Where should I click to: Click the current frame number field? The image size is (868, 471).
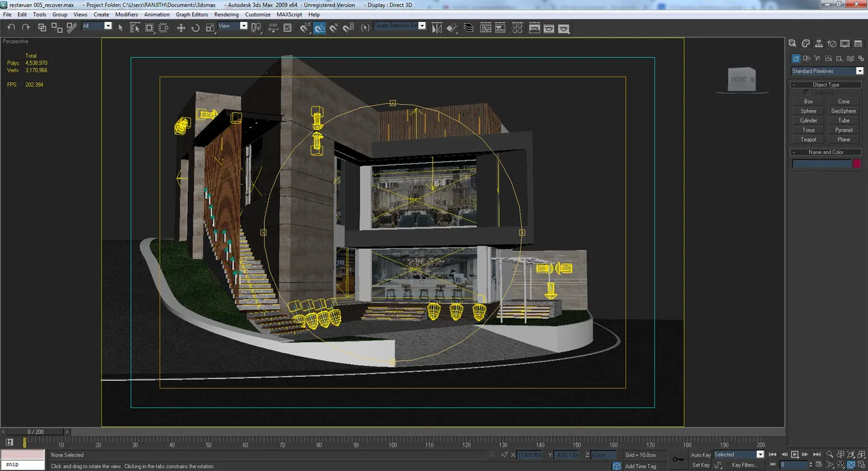click(x=794, y=465)
